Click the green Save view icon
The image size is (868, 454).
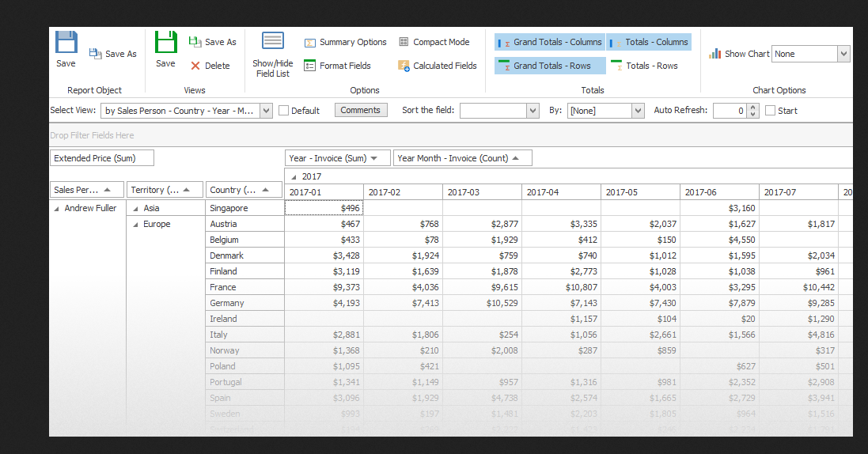[165, 43]
